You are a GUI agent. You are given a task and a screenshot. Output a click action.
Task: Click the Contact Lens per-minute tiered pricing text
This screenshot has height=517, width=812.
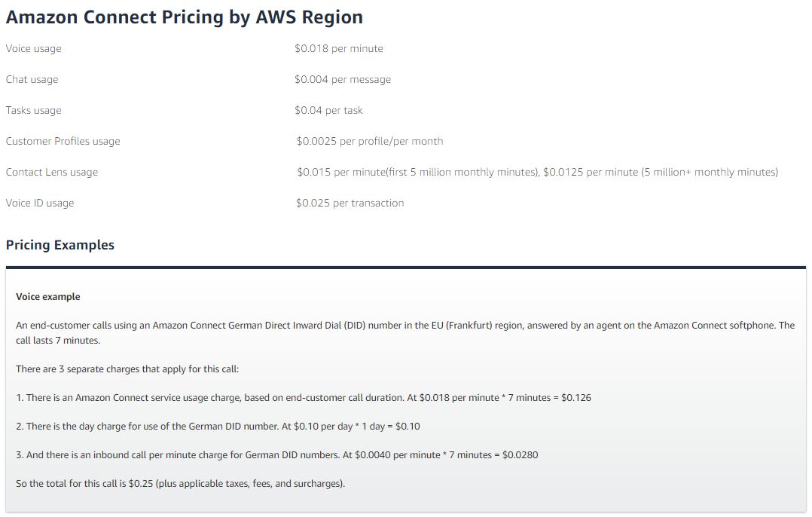(x=537, y=173)
